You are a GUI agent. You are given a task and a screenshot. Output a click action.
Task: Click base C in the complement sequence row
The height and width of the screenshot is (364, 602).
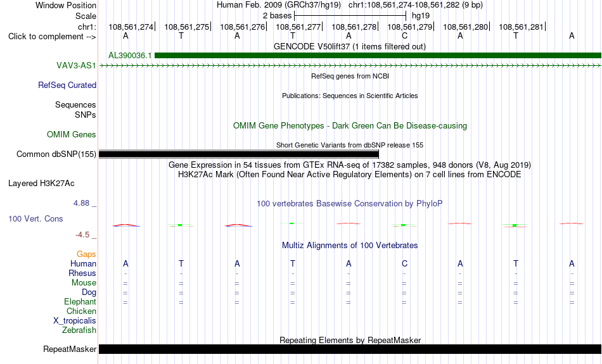click(404, 36)
